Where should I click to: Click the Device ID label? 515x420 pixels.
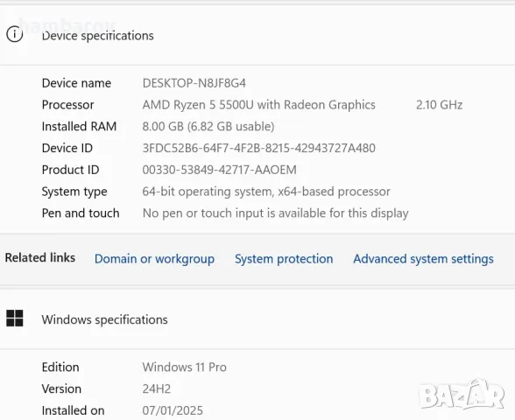[x=67, y=148]
